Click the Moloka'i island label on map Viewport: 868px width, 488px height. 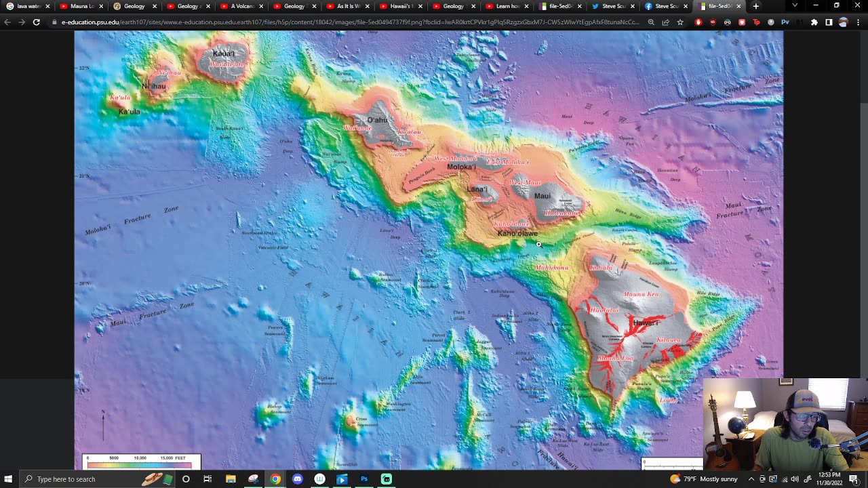pos(461,167)
